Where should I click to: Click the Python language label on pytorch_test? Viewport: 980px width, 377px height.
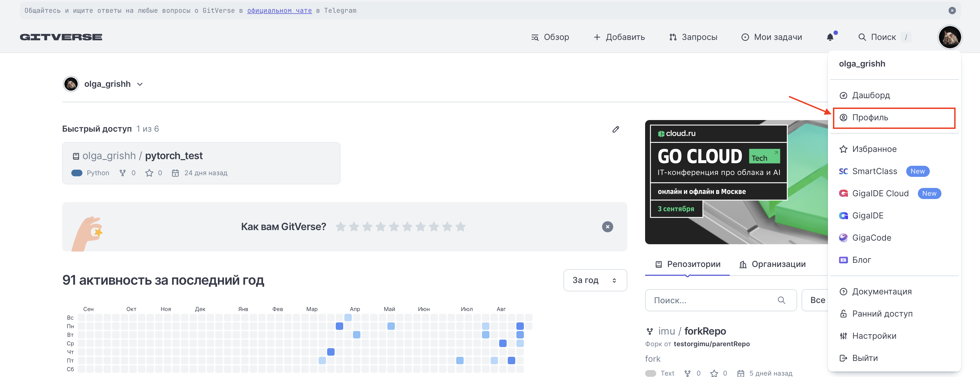[x=98, y=173]
